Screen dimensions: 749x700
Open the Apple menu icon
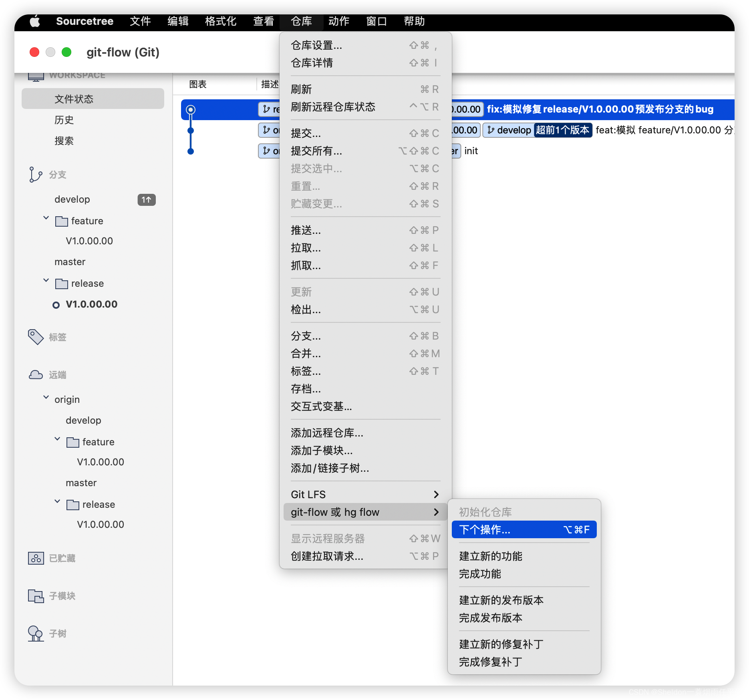click(35, 21)
